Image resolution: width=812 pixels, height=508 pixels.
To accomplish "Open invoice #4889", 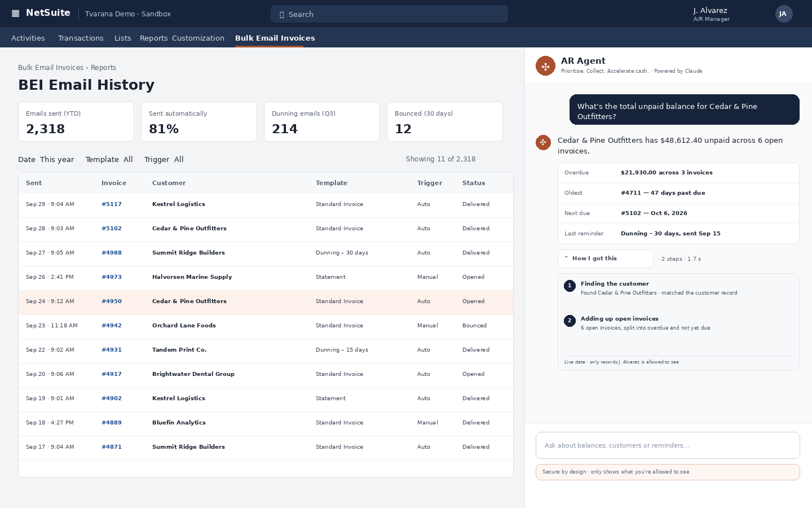I will coord(112,423).
